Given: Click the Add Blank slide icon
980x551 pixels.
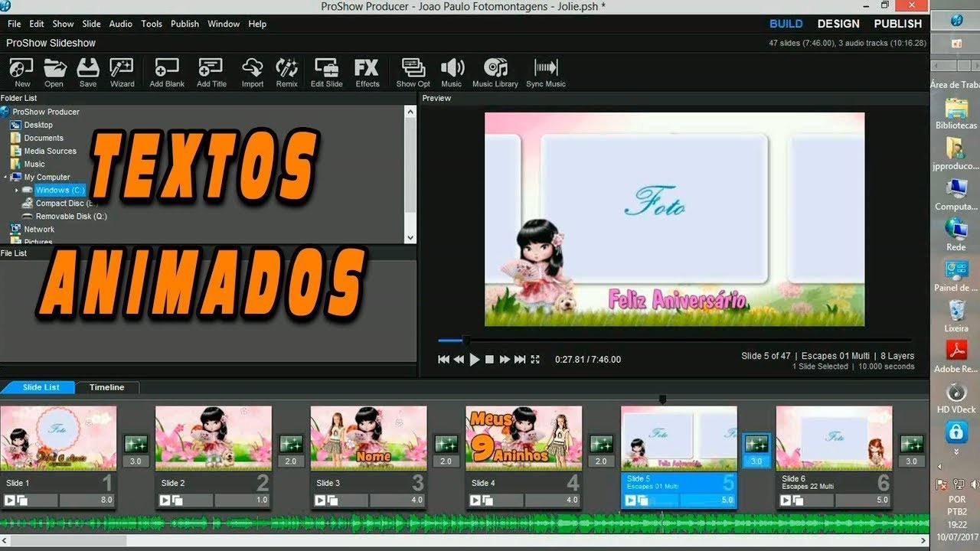Looking at the screenshot, I should click(x=167, y=73).
